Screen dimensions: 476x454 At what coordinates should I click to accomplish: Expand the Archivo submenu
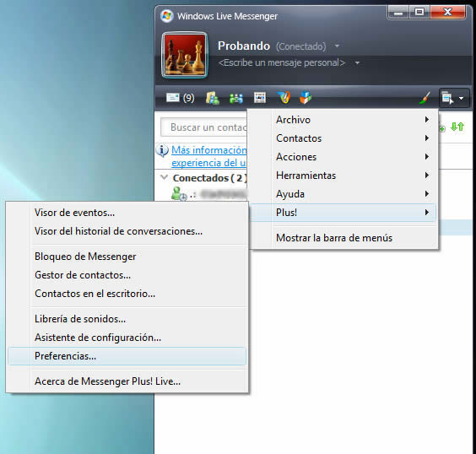pos(343,120)
